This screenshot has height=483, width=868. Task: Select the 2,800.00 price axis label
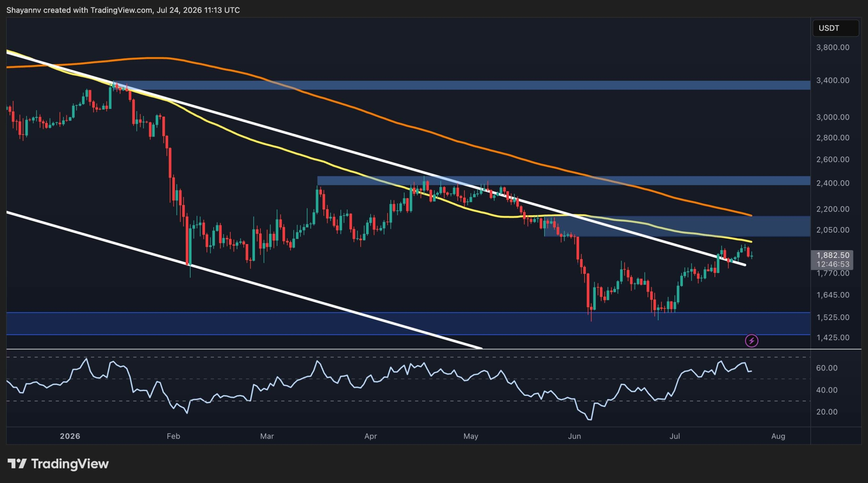(x=833, y=138)
